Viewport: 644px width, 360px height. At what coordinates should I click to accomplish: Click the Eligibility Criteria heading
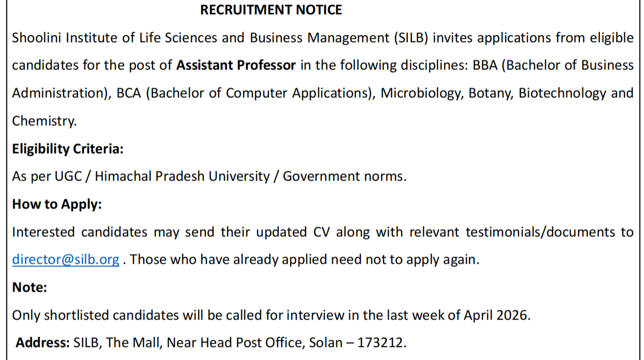[68, 149]
